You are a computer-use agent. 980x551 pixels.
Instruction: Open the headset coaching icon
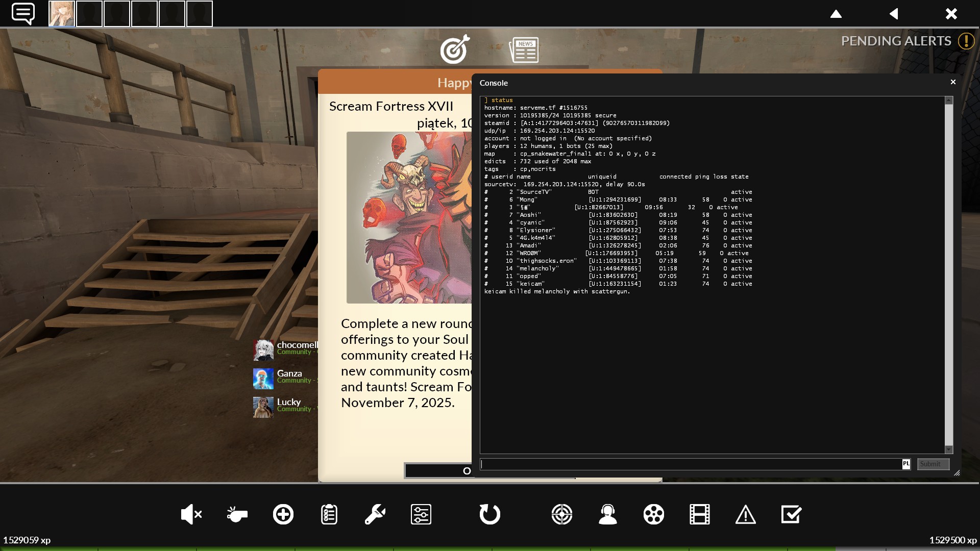tap(608, 514)
